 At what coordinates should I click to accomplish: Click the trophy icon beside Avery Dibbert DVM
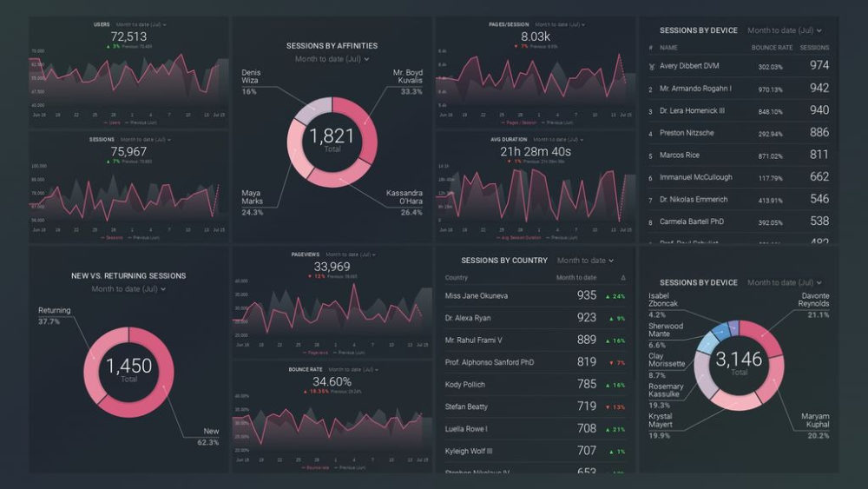coord(651,66)
